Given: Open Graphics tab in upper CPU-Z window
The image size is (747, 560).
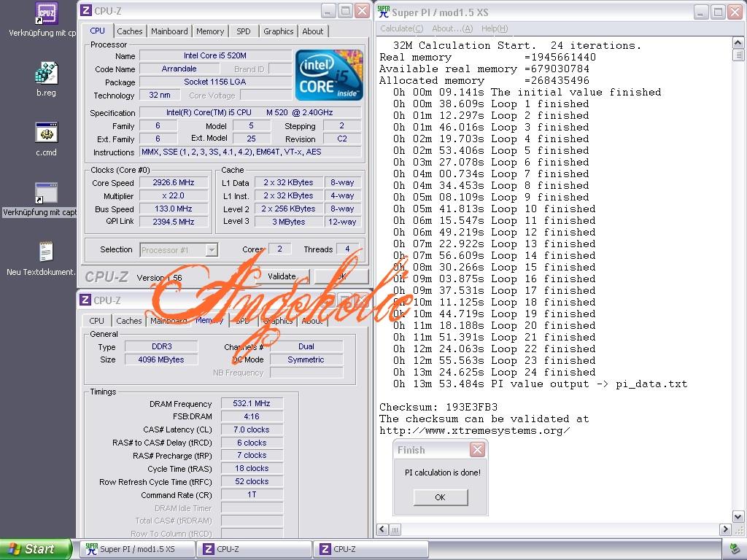Looking at the screenshot, I should click(x=278, y=31).
